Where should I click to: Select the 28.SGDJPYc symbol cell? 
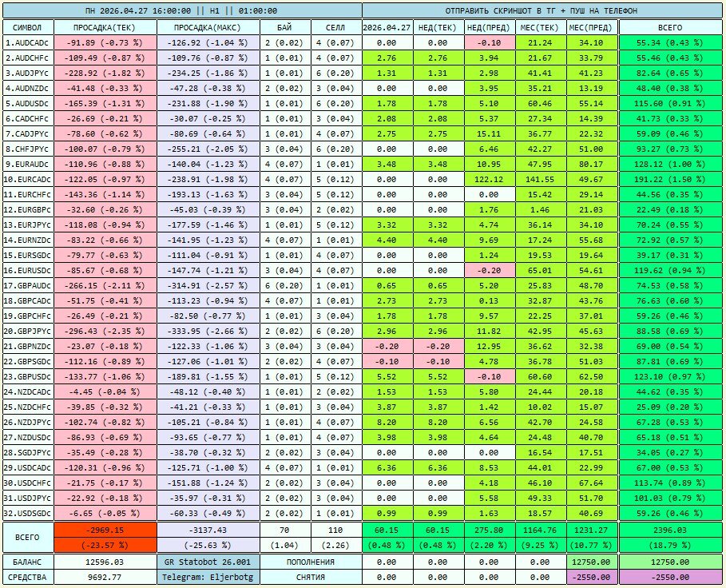pyautogui.click(x=28, y=452)
